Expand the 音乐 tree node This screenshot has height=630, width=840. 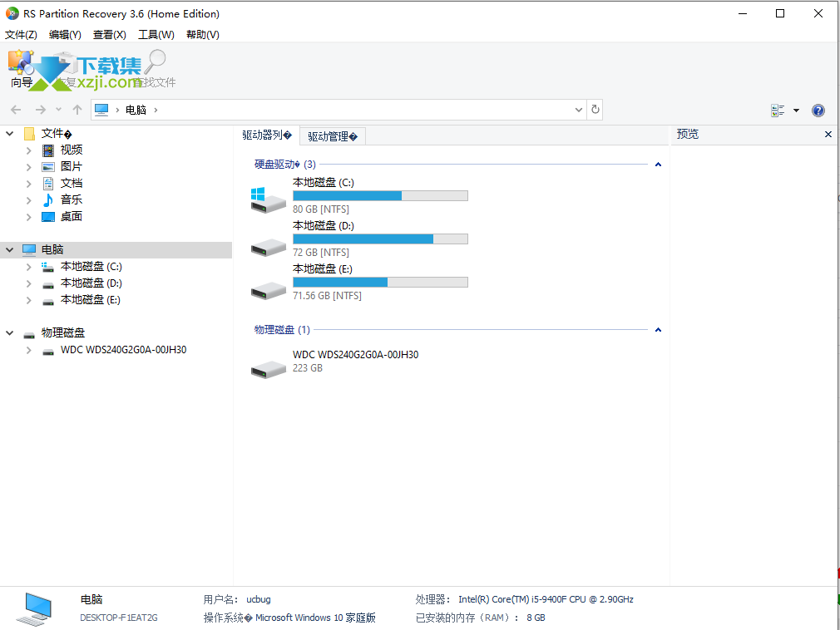tap(29, 200)
